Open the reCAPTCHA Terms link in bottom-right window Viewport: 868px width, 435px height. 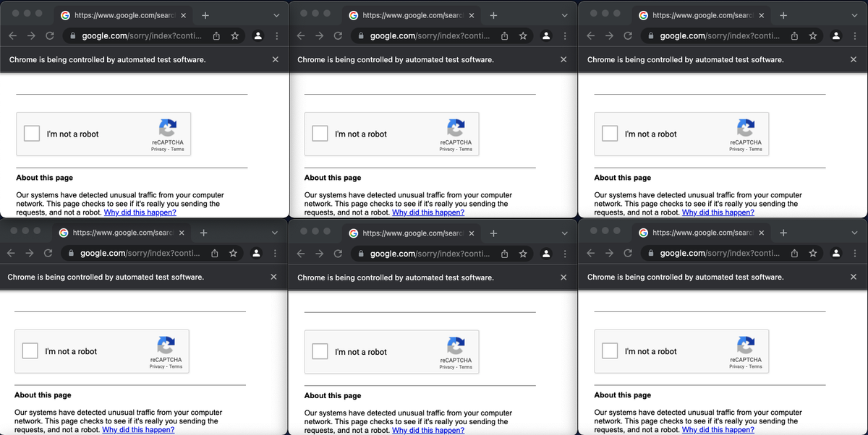pyautogui.click(x=756, y=366)
